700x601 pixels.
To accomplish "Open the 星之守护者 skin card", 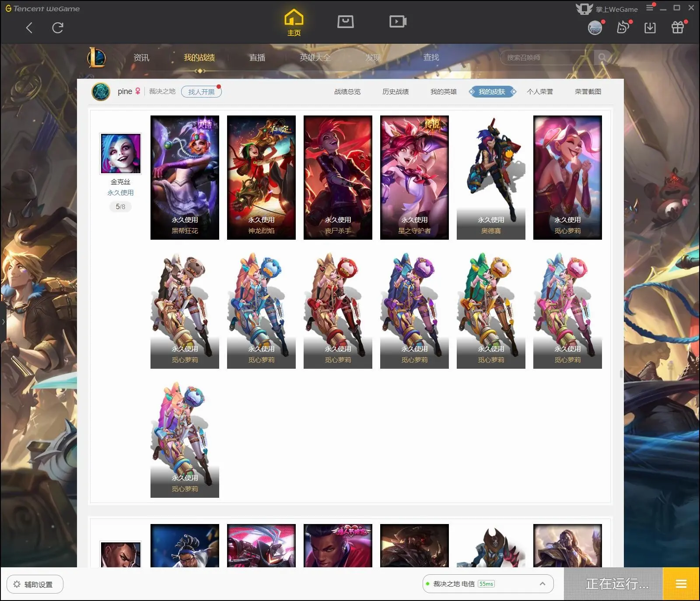I will tap(414, 178).
